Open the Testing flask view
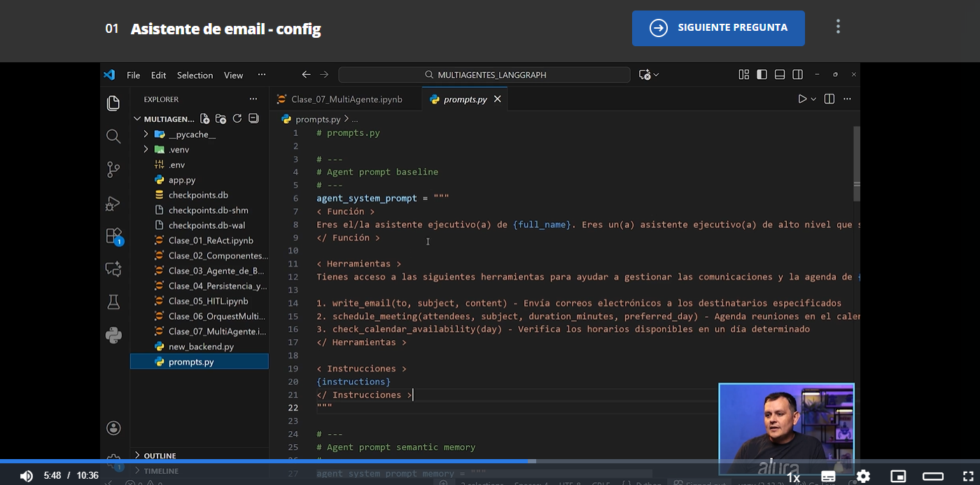This screenshot has height=485, width=980. click(x=113, y=302)
